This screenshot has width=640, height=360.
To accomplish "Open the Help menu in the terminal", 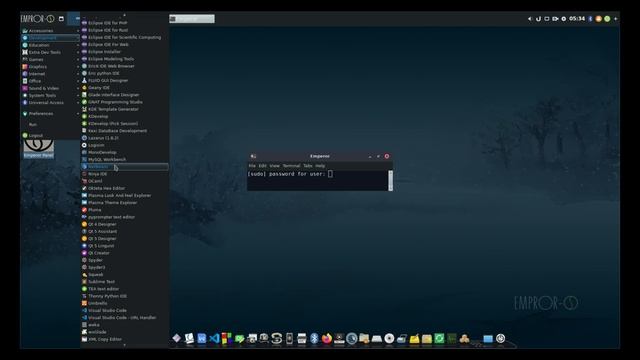I will point(320,166).
